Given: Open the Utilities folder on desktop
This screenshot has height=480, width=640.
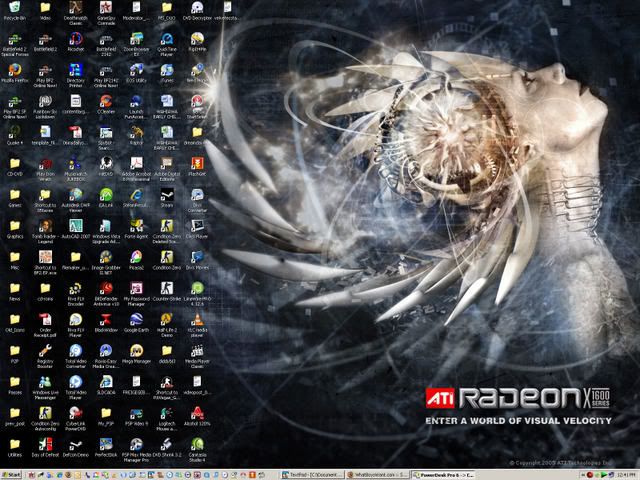Looking at the screenshot, I should pyautogui.click(x=15, y=447).
